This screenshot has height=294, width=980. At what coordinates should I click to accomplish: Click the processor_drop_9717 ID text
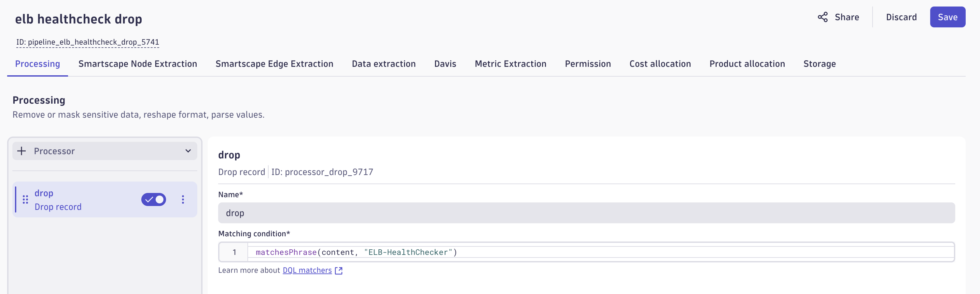(x=322, y=172)
